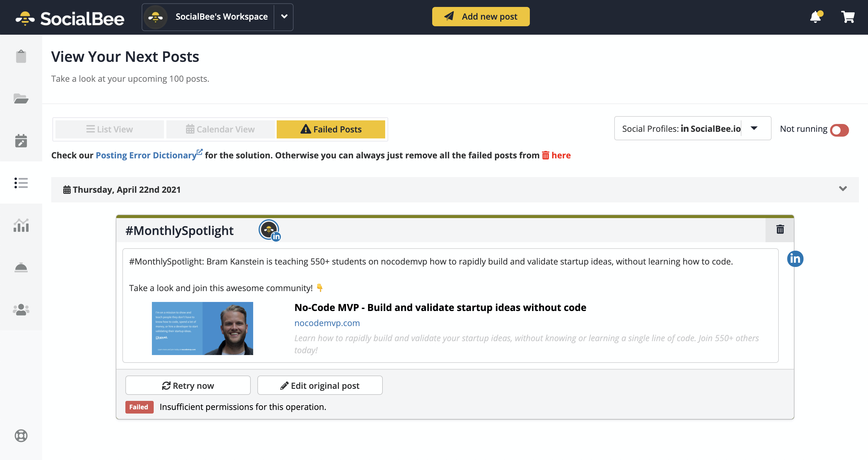Click the No-Code MVP preview thumbnail

202,328
